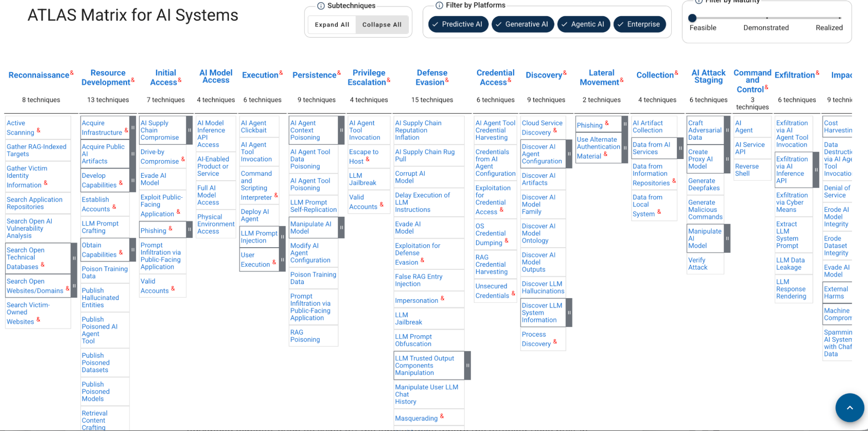Viewport: 868px width, 431px height.
Task: Click the ampersand icon beside Exploitation for Credential Access
Action: click(501, 209)
